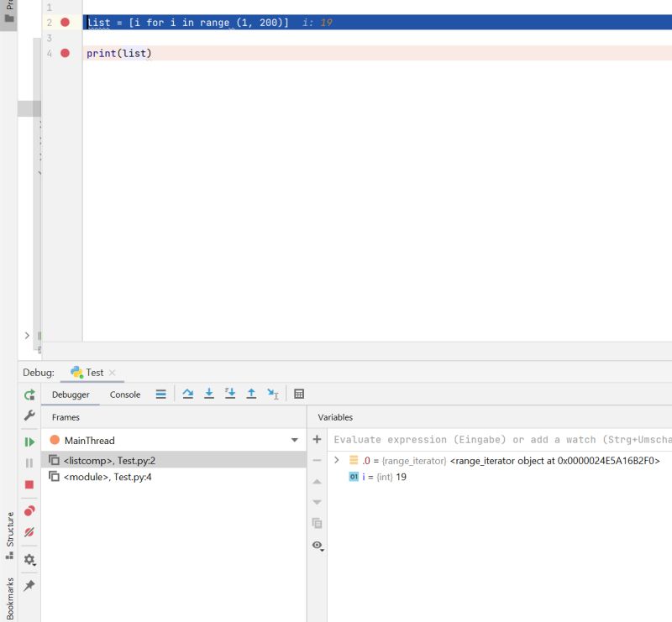The width and height of the screenshot is (672, 622).
Task: Add a new watch with the plus button
Action: click(317, 438)
